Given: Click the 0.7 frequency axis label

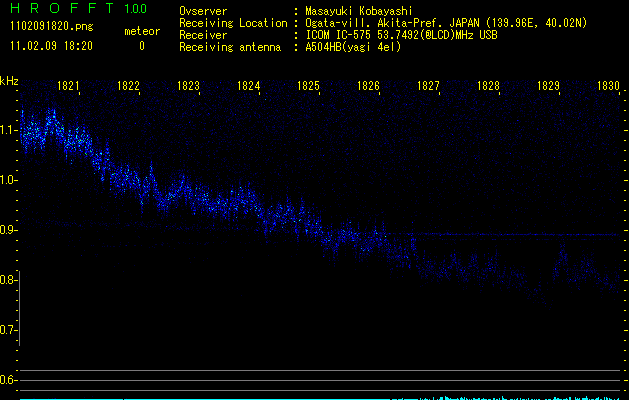Looking at the screenshot, I should pos(8,330).
